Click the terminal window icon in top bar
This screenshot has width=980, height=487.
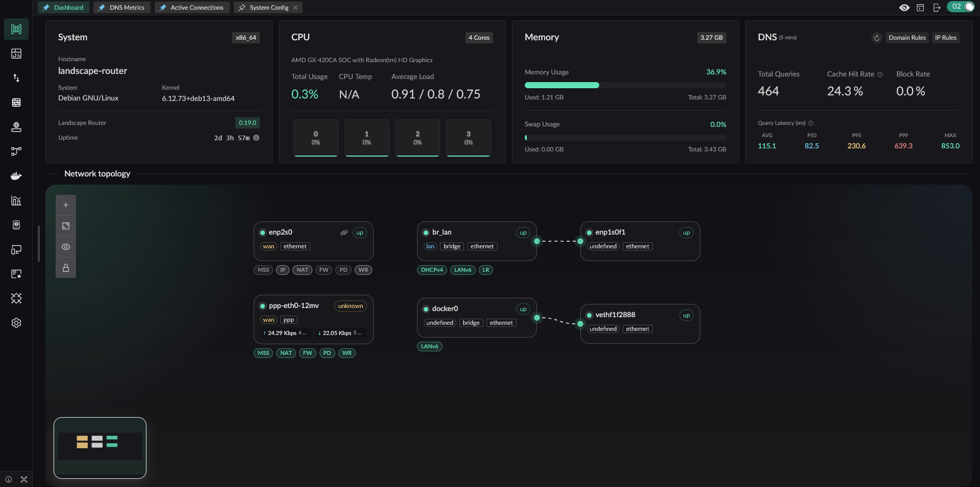coord(920,8)
